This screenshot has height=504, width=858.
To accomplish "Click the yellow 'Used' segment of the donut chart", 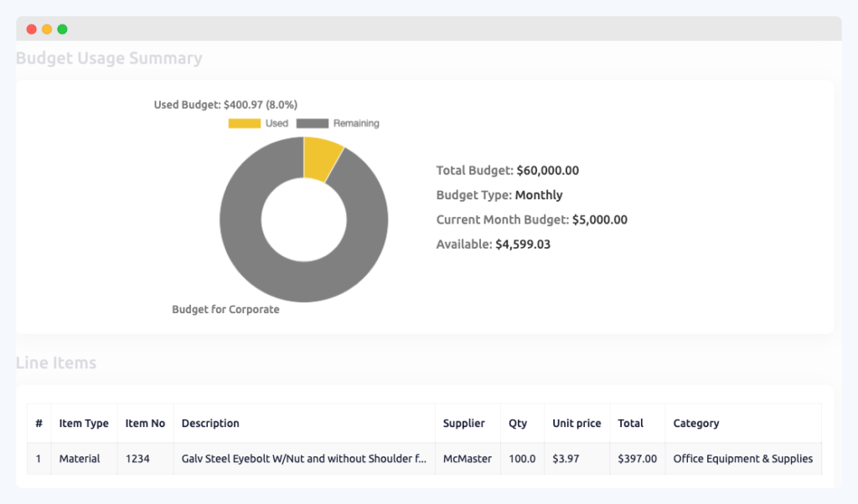I will (320, 159).
